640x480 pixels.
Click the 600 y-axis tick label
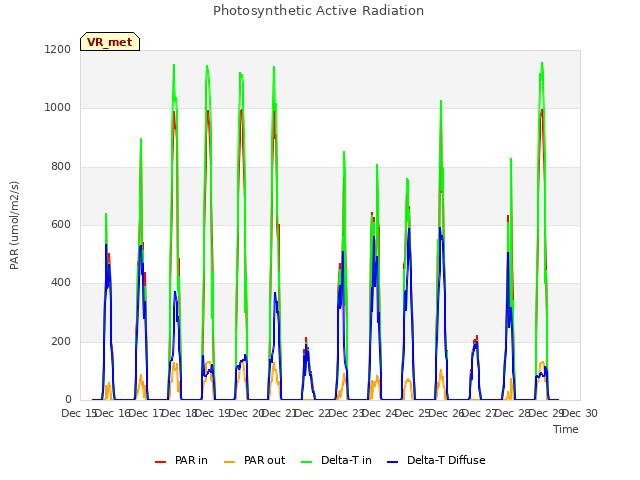click(61, 224)
